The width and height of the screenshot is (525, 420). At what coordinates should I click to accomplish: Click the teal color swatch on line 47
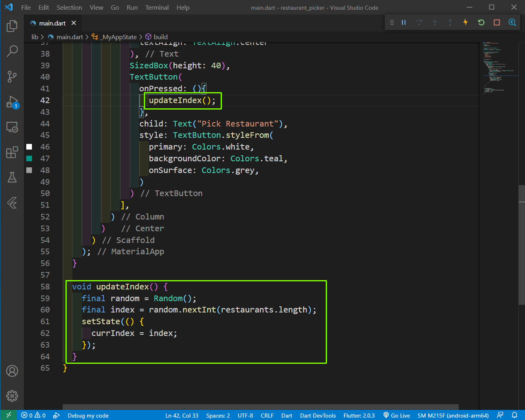tap(29, 158)
